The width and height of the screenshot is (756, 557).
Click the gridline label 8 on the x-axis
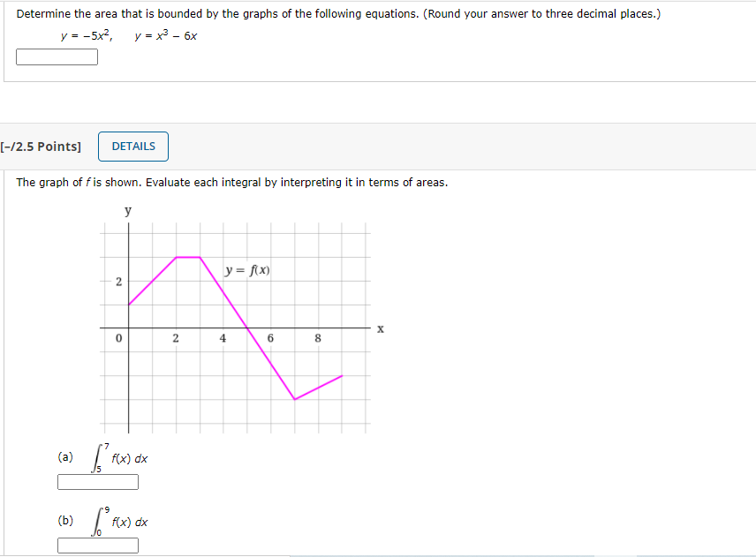(318, 339)
